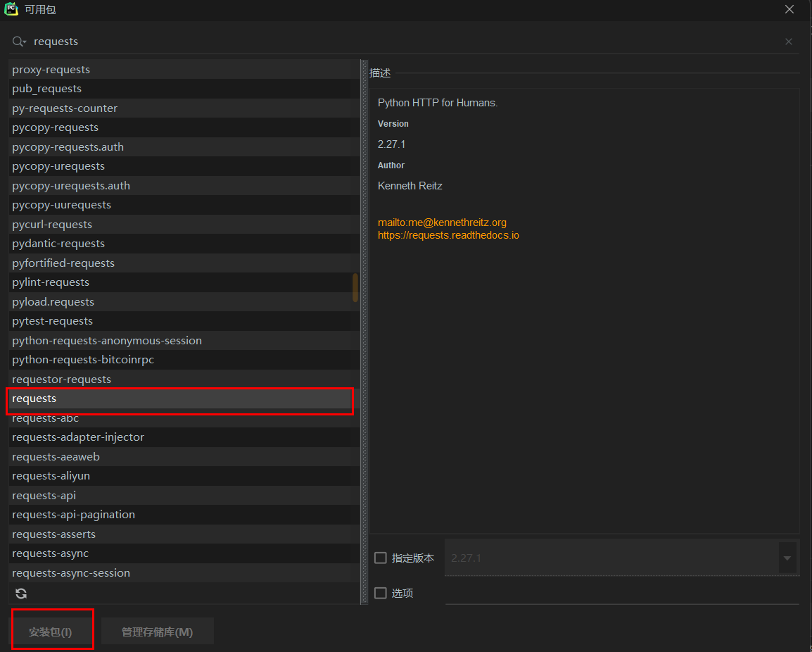Select requests-abc package
The image size is (812, 652).
tap(184, 418)
